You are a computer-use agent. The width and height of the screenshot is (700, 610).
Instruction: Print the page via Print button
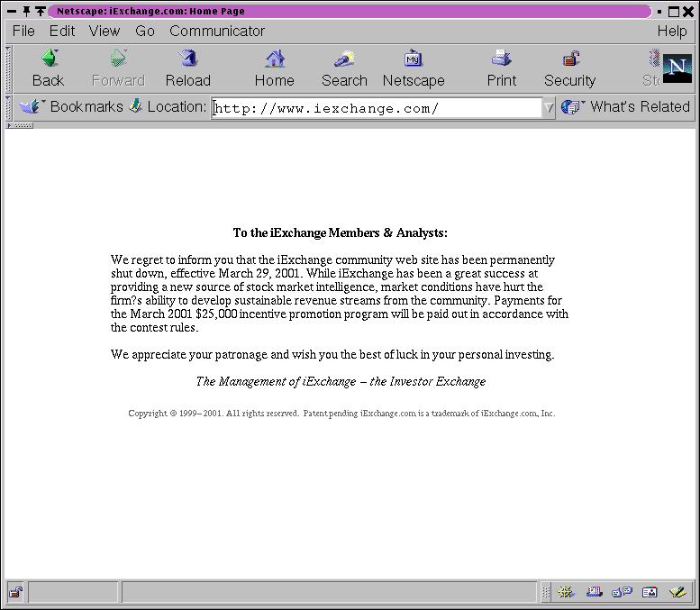click(501, 68)
